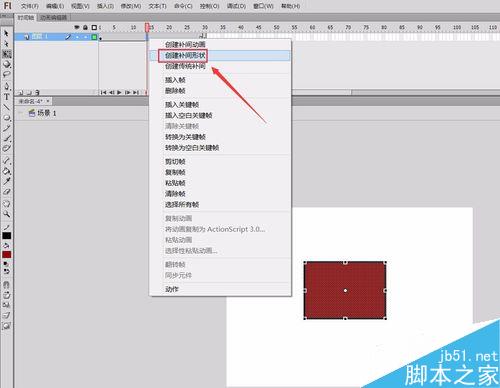The width and height of the screenshot is (500, 388).
Task: Click the swap colors icon
Action: coord(7,271)
